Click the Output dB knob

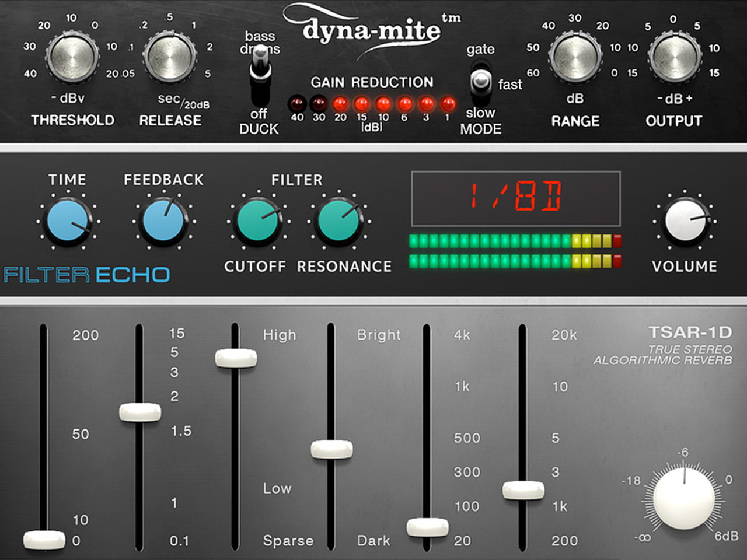[x=674, y=57]
